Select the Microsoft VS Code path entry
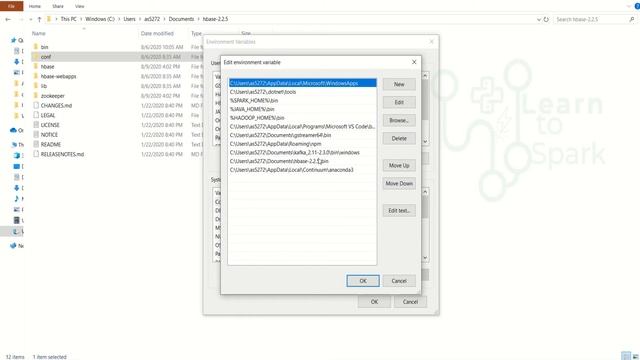 coord(302,127)
